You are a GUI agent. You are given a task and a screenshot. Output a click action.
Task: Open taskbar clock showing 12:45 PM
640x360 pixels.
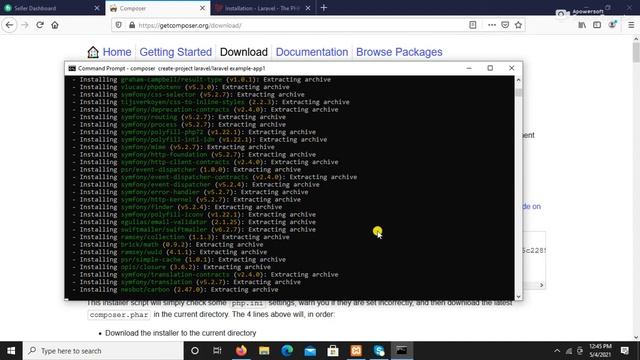coord(600,351)
